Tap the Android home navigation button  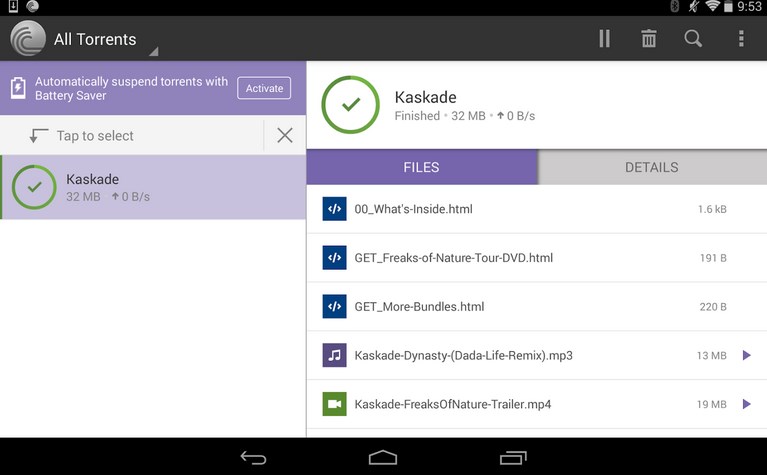click(x=383, y=458)
